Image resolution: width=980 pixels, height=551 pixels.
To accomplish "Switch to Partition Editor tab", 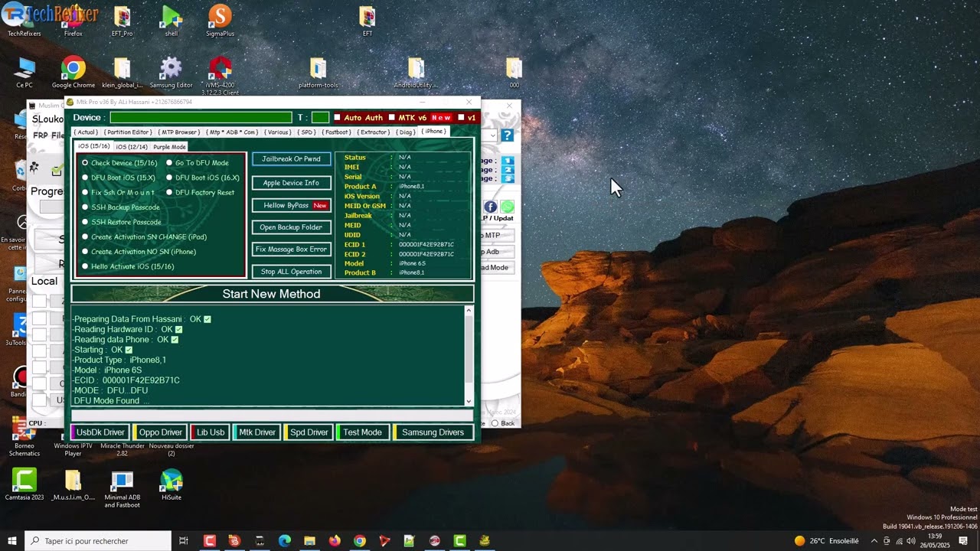I will (128, 132).
